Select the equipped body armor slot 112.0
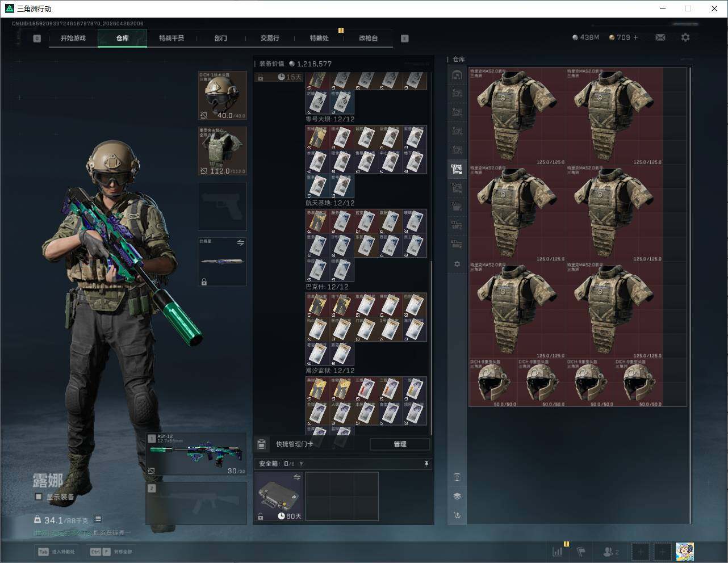 click(x=223, y=151)
